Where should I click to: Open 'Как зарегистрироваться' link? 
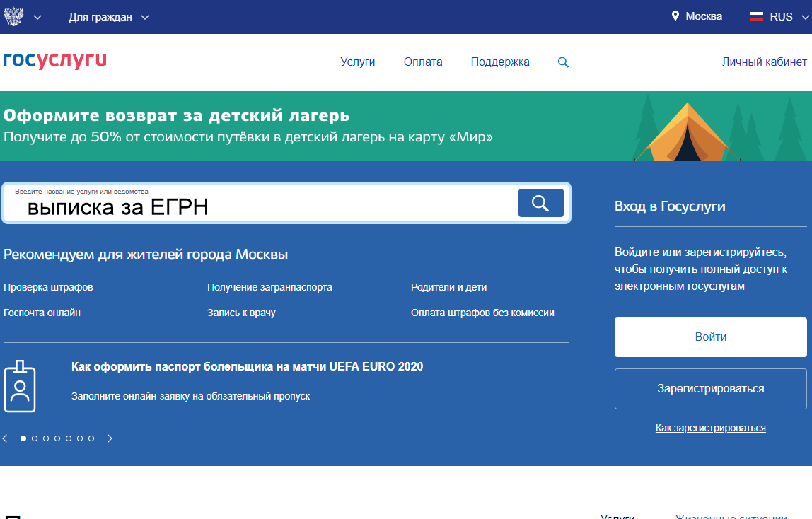(x=710, y=428)
